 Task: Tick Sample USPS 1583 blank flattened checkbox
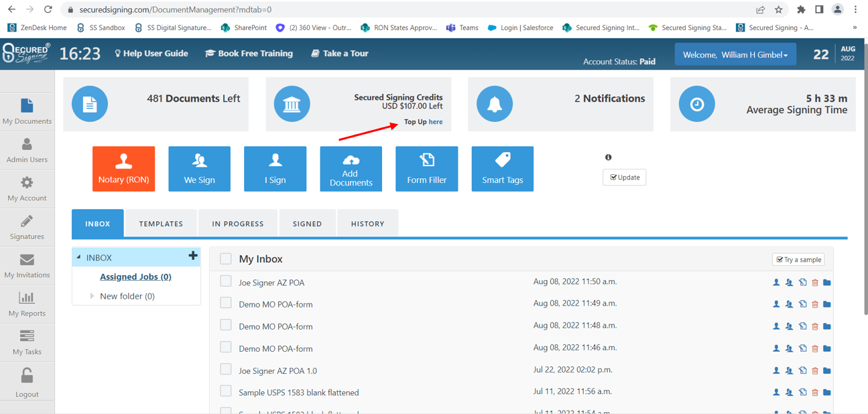coord(226,391)
